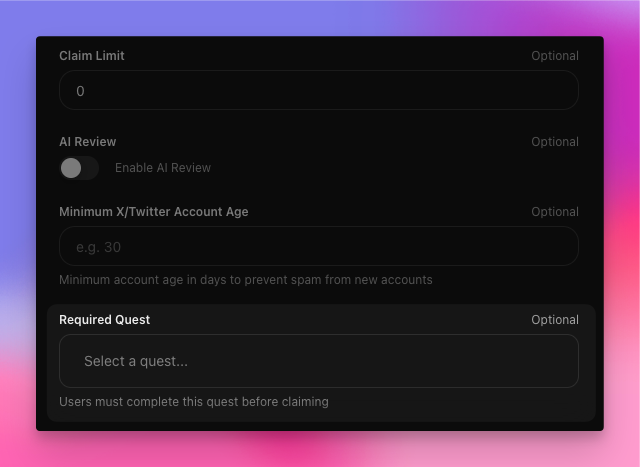The width and height of the screenshot is (640, 467).
Task: Click the Claim Limit input field
Action: click(x=319, y=90)
